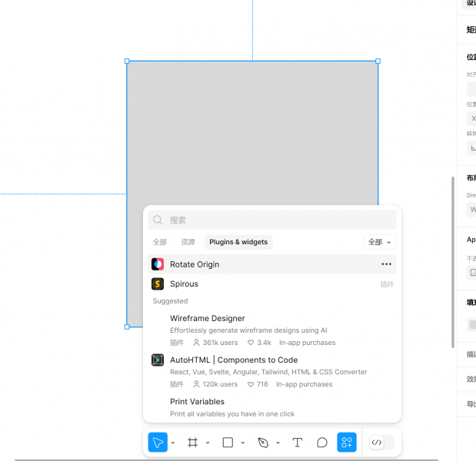Click the 120k users count on AutoHTML

tap(215, 384)
